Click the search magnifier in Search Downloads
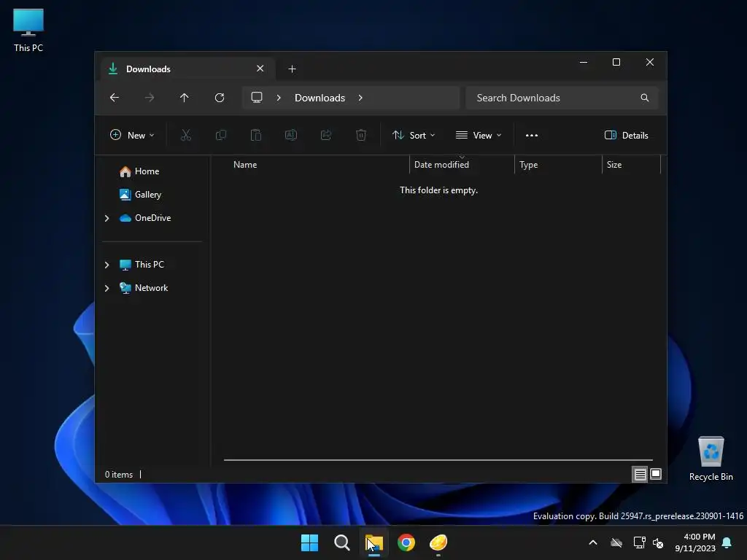 click(645, 98)
